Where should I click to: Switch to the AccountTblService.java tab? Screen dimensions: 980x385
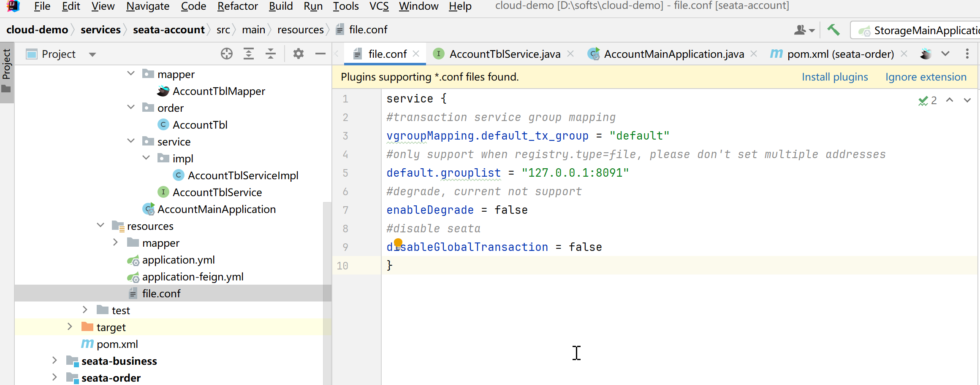(x=505, y=54)
